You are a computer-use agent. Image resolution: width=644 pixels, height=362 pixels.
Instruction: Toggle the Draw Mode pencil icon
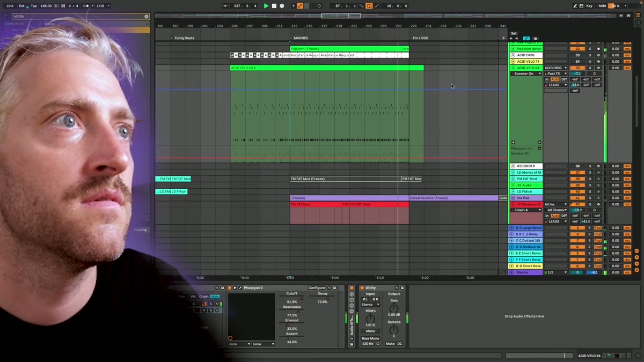pyautogui.click(x=575, y=6)
